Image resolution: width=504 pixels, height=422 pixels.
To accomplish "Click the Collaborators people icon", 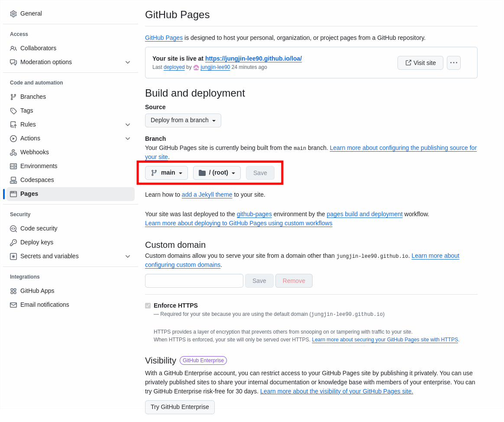I will [13, 48].
